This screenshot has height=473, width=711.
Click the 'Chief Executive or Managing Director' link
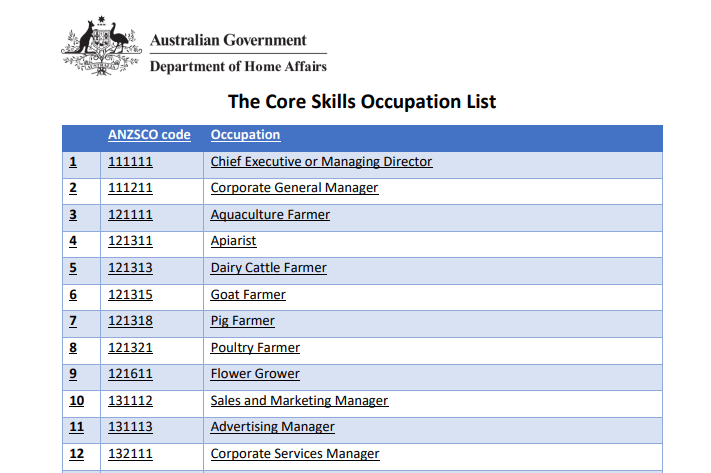(321, 161)
